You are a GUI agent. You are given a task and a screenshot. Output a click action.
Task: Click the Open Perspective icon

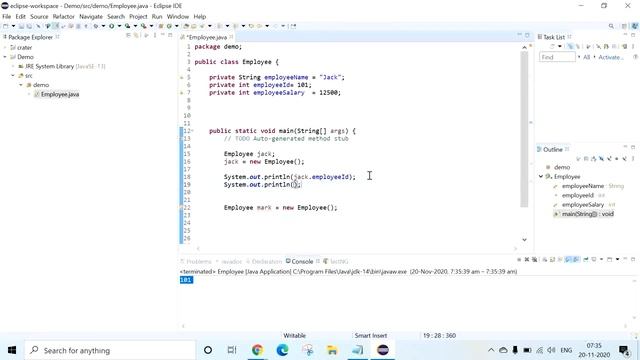(x=624, y=26)
